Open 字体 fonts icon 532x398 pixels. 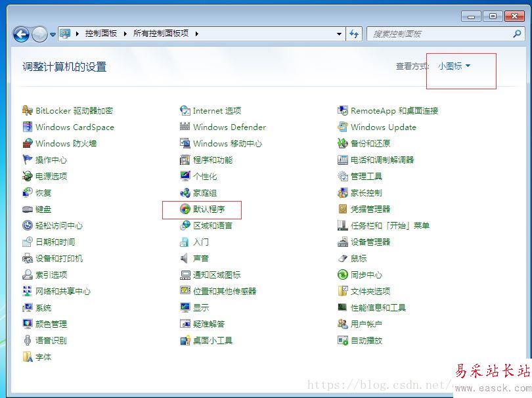click(x=27, y=357)
